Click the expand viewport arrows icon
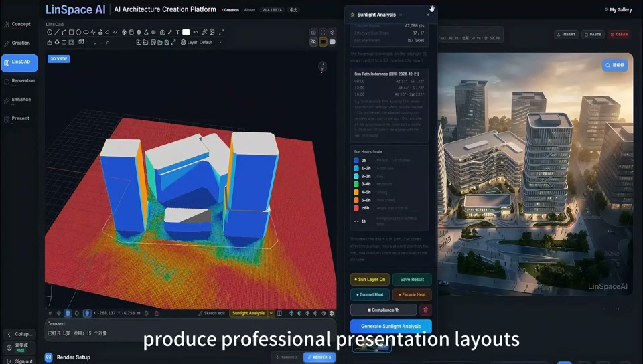Image resolution: width=643 pixels, height=364 pixels. [x=221, y=32]
